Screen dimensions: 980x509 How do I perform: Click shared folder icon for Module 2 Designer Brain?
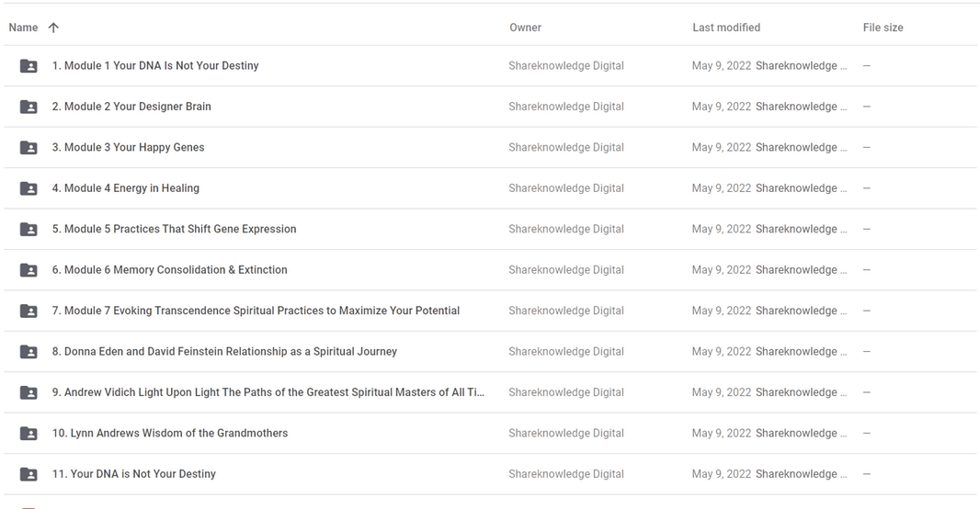coord(28,107)
